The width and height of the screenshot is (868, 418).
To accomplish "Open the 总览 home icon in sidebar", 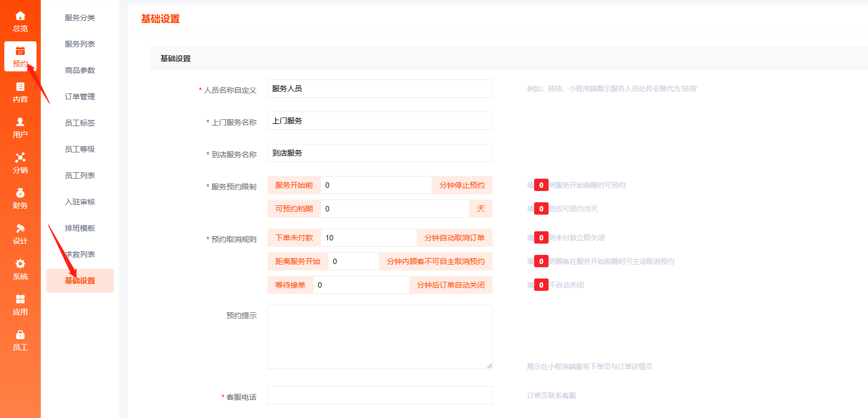I will click(20, 16).
